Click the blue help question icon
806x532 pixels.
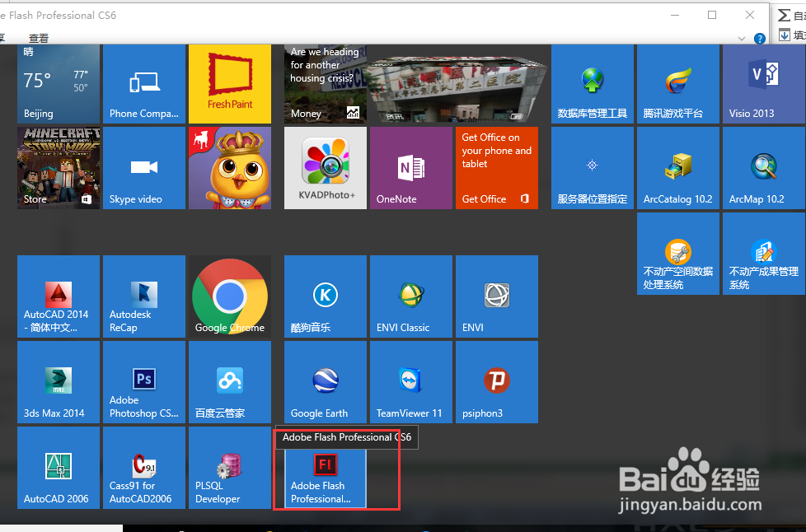tap(759, 39)
